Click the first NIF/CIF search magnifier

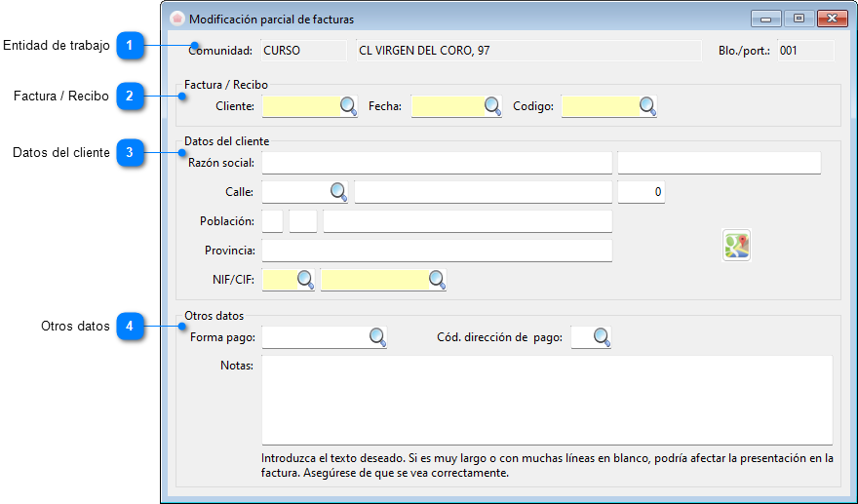305,280
